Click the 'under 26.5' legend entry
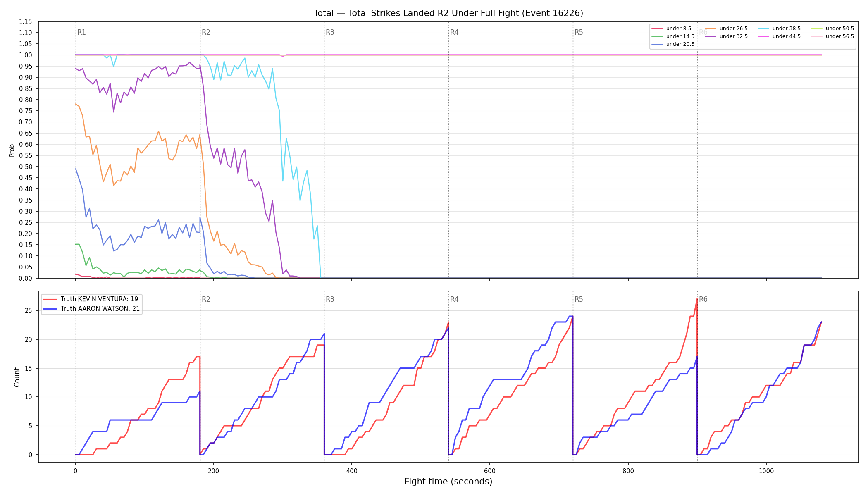The width and height of the screenshot is (868, 496). pos(726,29)
